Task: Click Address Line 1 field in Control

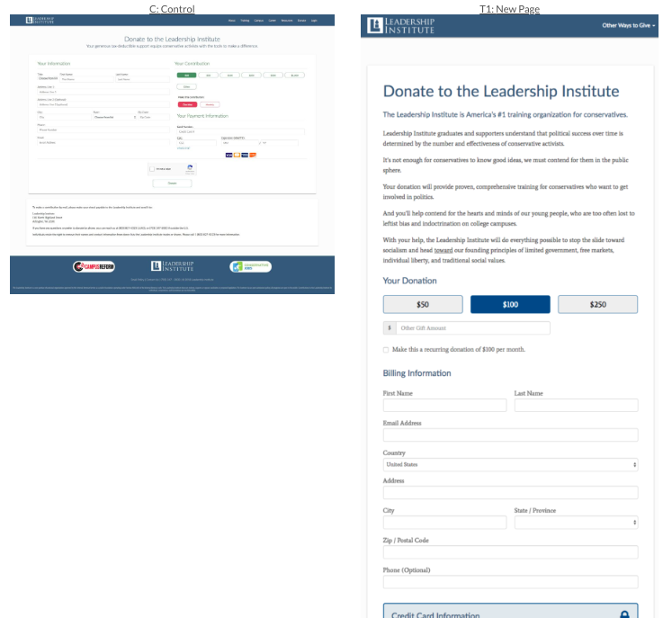Action: click(x=103, y=92)
